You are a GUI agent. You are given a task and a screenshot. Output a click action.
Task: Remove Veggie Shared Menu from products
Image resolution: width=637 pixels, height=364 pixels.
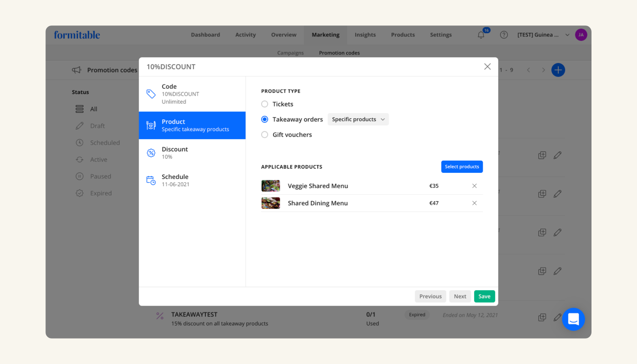tap(474, 186)
